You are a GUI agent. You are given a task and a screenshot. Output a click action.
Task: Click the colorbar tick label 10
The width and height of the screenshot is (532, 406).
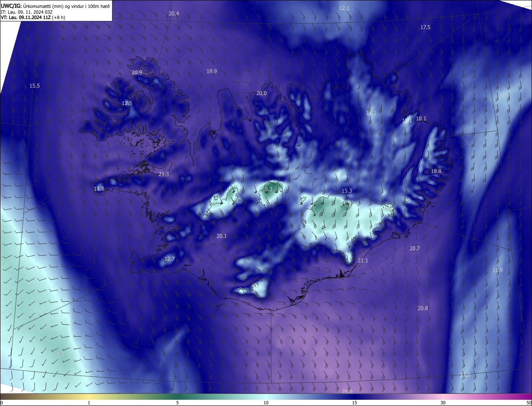[266, 403]
